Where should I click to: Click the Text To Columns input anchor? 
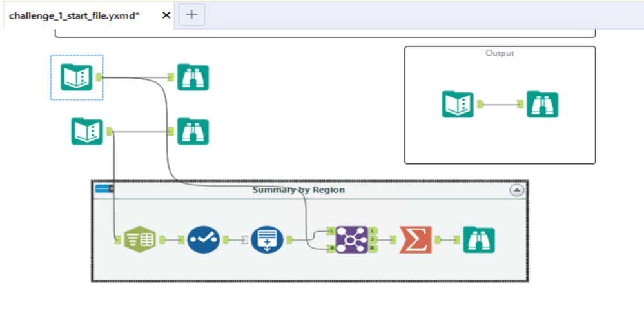(x=118, y=240)
